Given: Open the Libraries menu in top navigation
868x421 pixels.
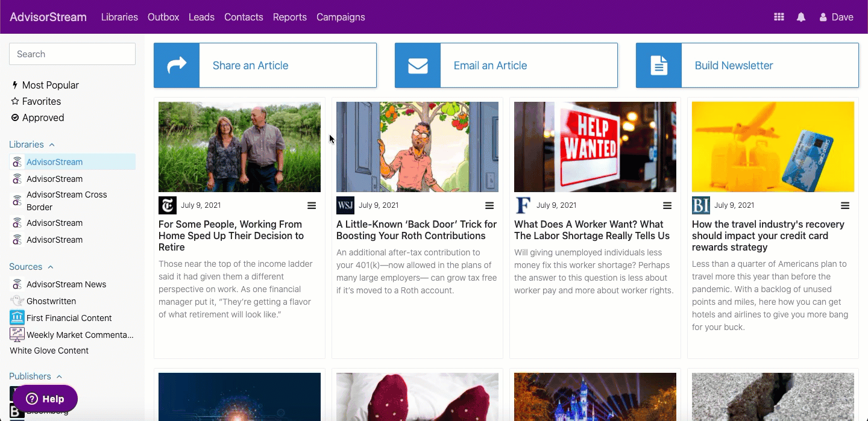Looking at the screenshot, I should point(119,17).
